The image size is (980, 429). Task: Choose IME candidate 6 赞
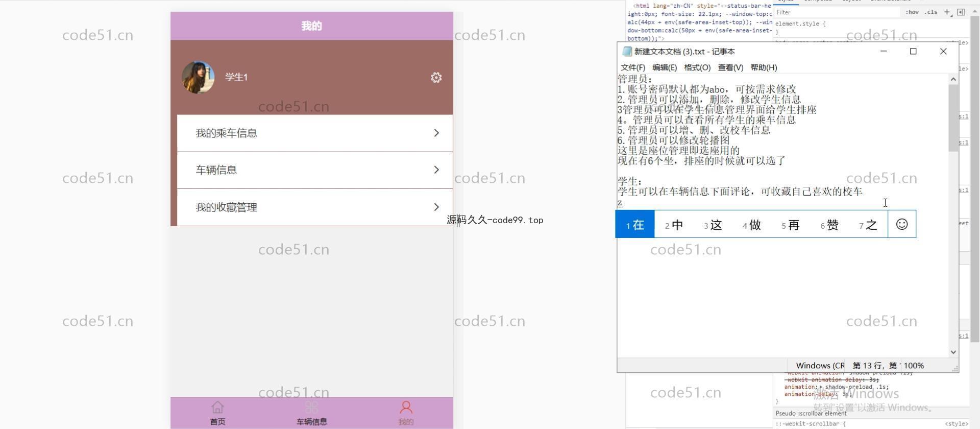(829, 225)
